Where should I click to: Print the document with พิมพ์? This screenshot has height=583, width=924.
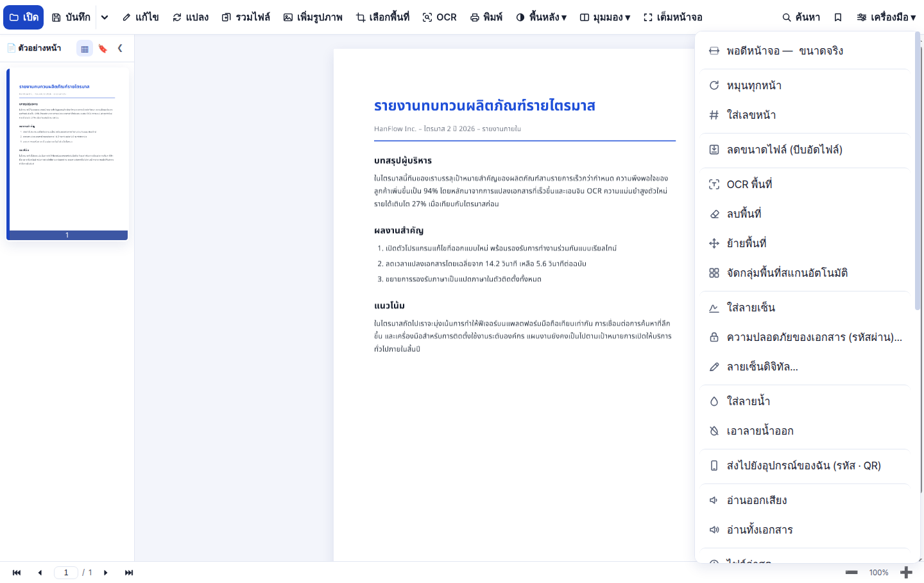[486, 17]
